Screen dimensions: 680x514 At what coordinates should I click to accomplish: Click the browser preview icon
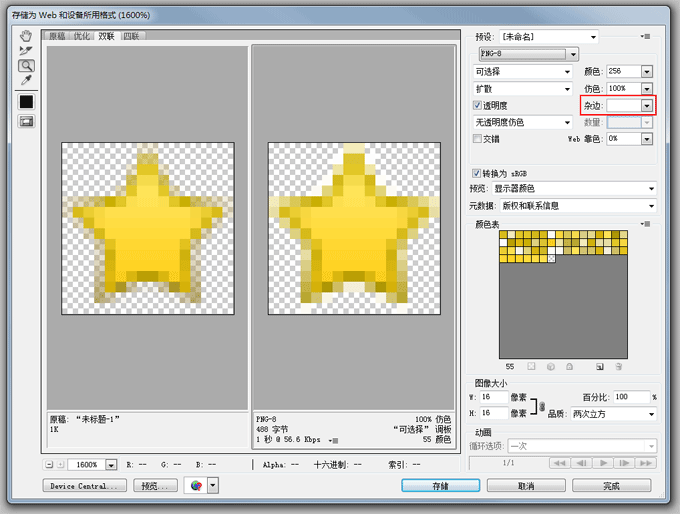pos(196,485)
